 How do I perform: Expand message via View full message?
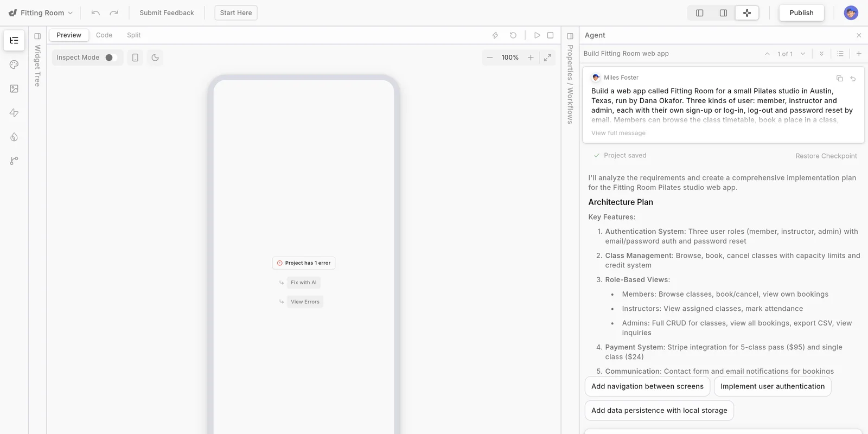click(618, 133)
